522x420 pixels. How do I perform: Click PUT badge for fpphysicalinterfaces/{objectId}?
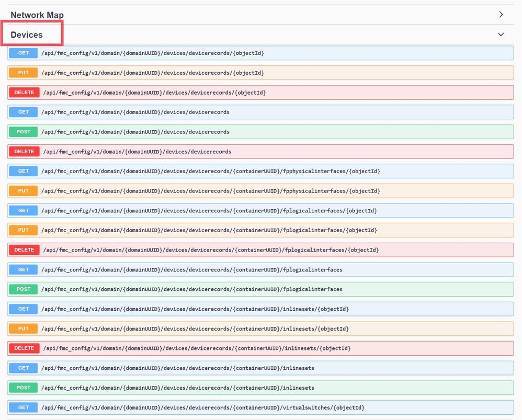(24, 191)
